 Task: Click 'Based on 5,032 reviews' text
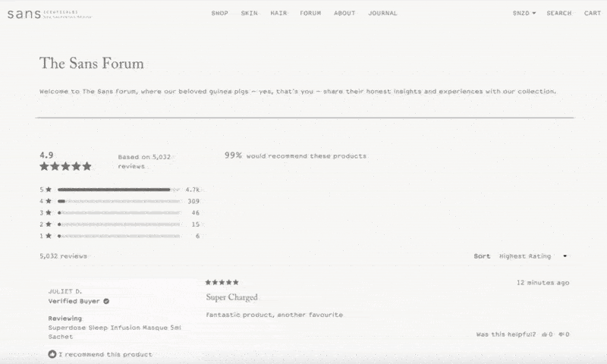(144, 162)
